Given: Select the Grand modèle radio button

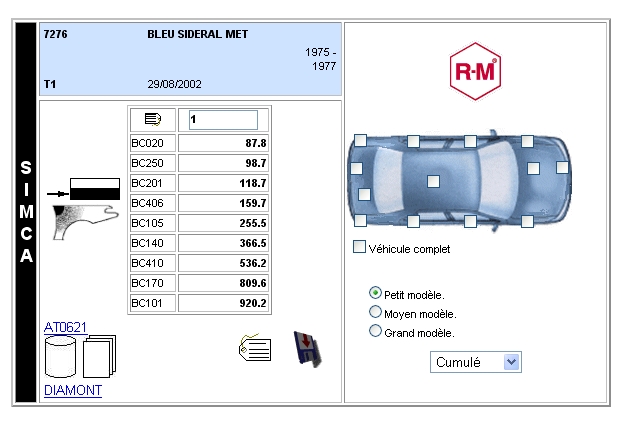Looking at the screenshot, I should pos(375,331).
